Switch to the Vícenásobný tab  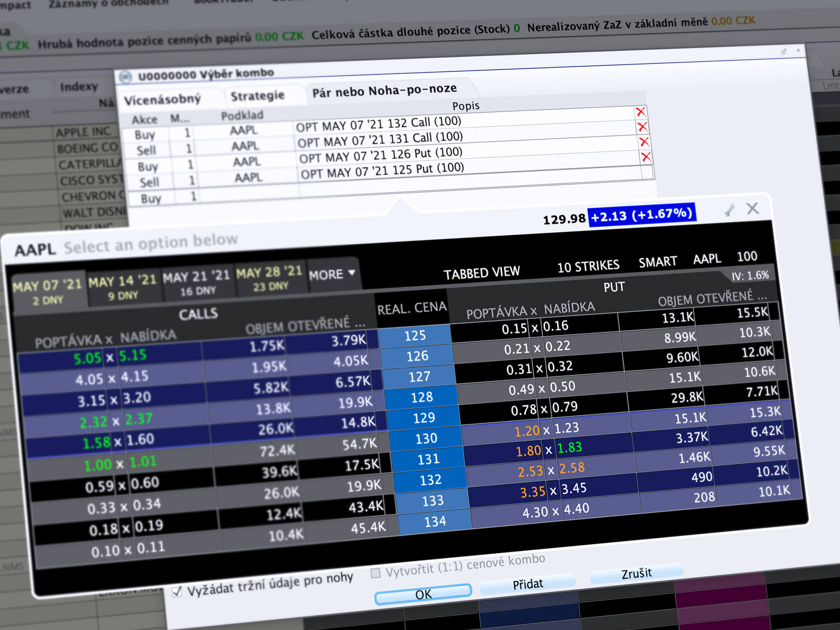pos(163,100)
